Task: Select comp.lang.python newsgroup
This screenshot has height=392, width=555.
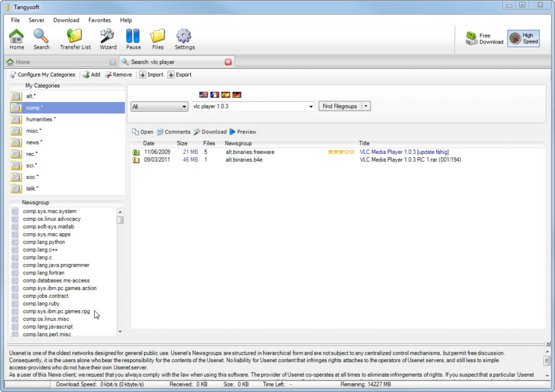Action: (x=44, y=242)
